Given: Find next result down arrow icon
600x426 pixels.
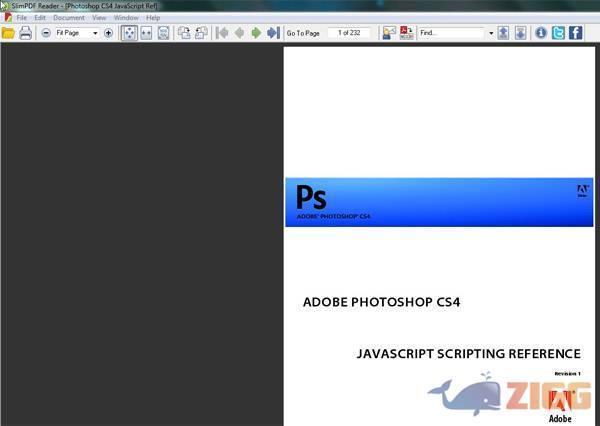Looking at the screenshot, I should click(x=520, y=33).
